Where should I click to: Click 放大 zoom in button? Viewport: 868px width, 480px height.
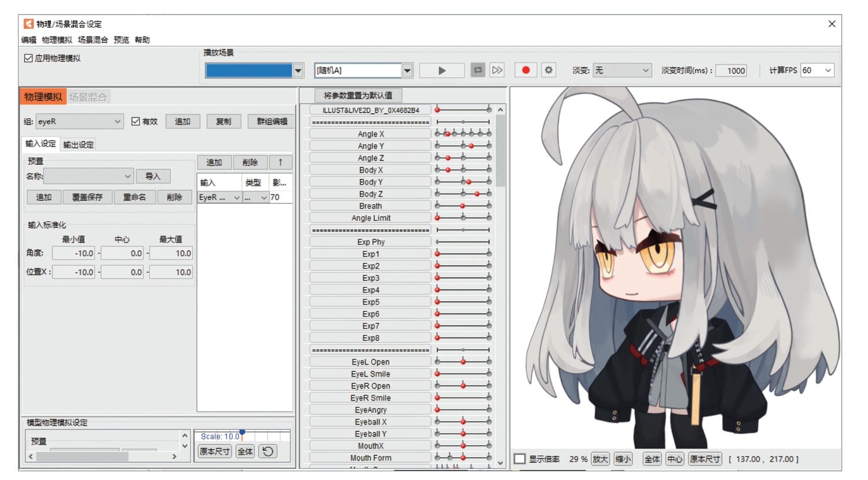point(600,459)
